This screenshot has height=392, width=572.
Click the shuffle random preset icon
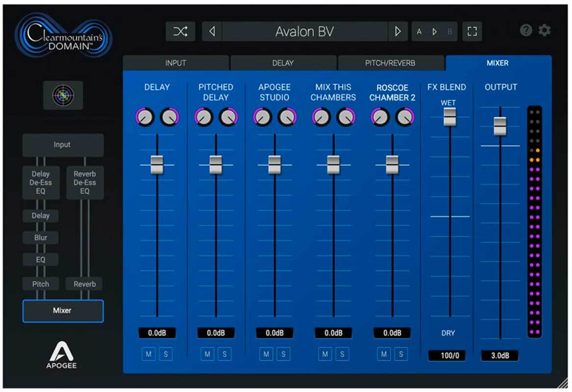[x=180, y=32]
